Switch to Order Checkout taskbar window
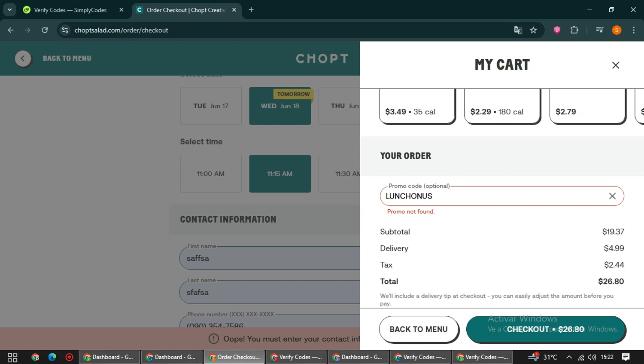 pyautogui.click(x=234, y=357)
